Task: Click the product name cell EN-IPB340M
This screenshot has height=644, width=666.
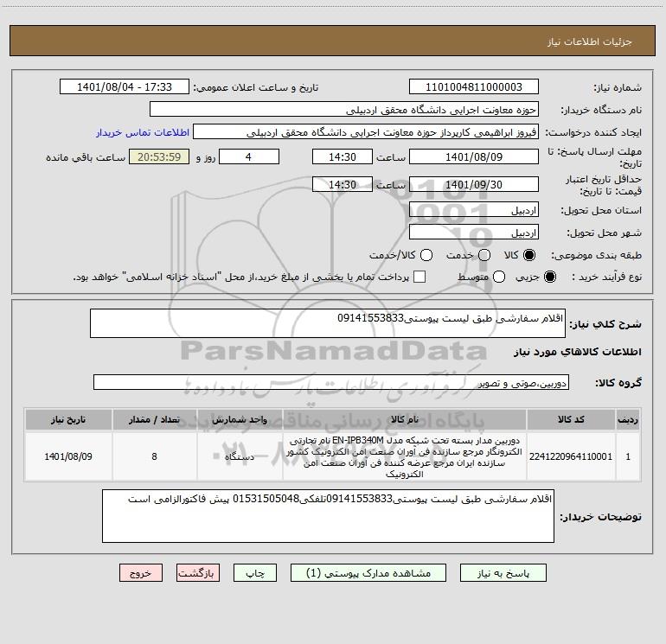Action: pos(405,456)
